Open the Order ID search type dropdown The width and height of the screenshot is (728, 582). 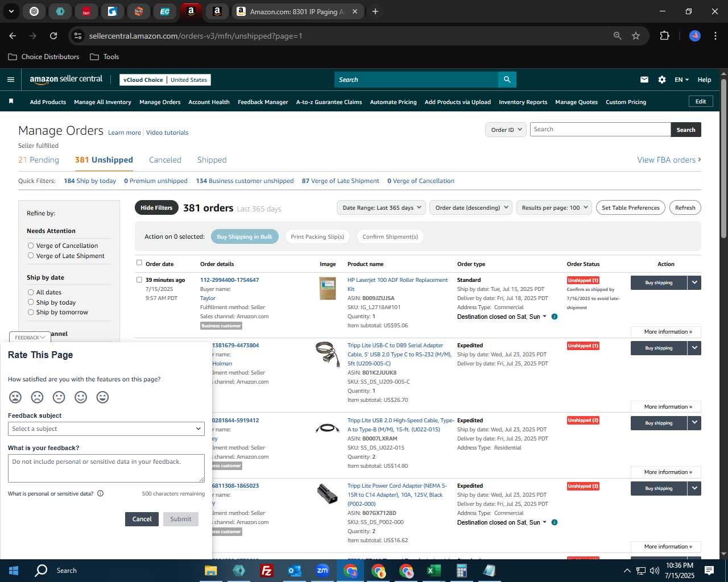click(506, 130)
